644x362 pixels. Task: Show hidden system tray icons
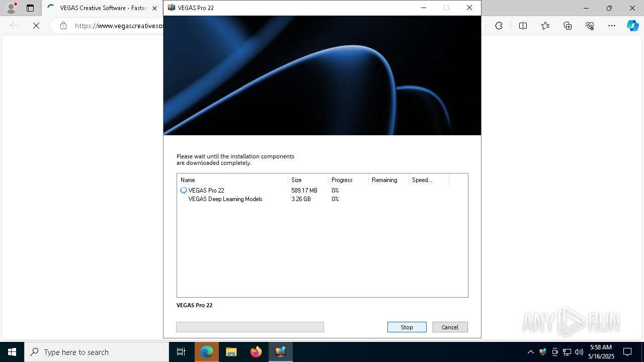(x=530, y=352)
